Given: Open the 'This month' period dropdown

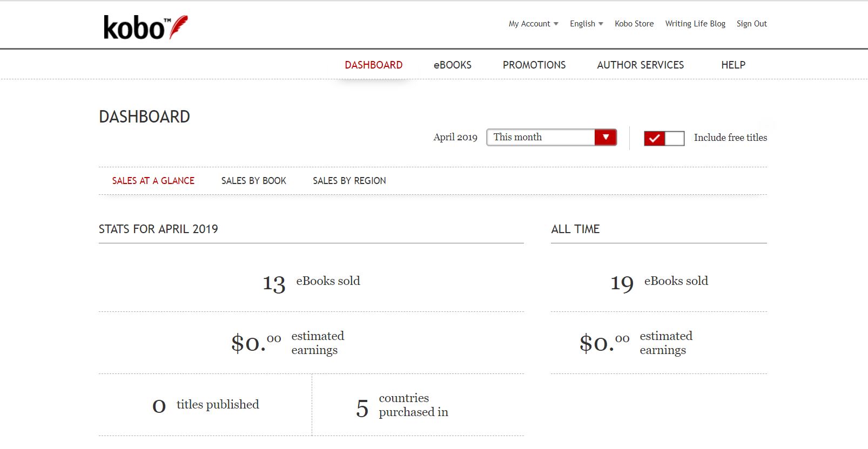Looking at the screenshot, I should [551, 137].
